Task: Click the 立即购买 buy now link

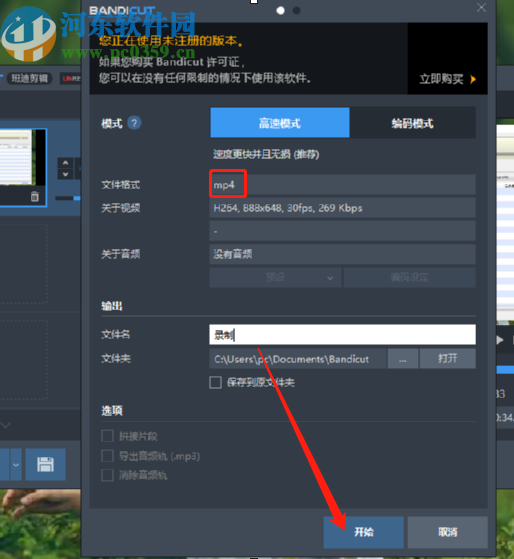Action: click(x=441, y=79)
